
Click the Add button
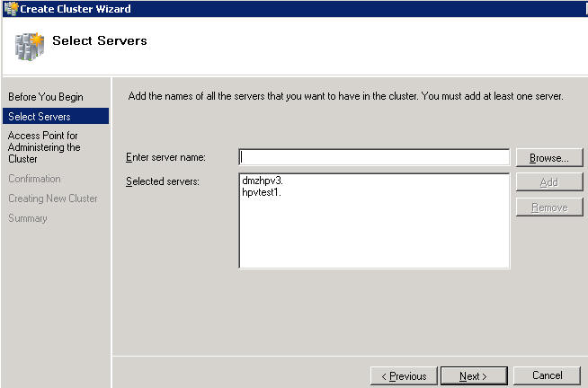coord(549,182)
